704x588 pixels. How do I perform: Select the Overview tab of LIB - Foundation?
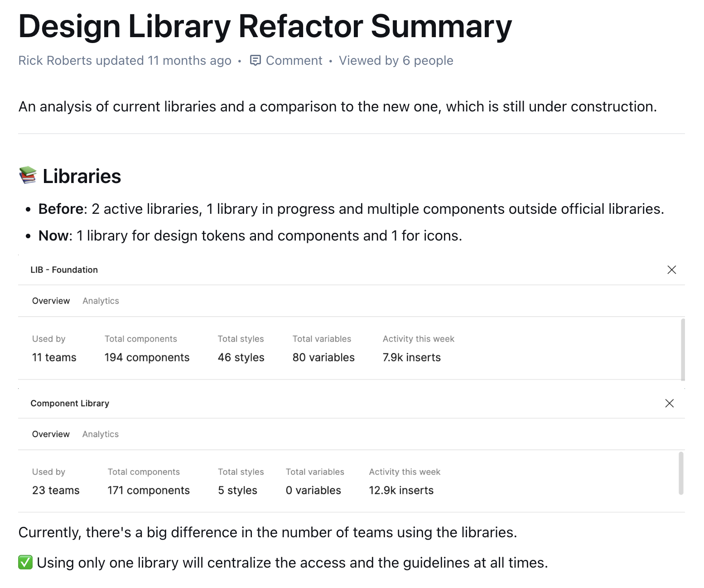[51, 300]
